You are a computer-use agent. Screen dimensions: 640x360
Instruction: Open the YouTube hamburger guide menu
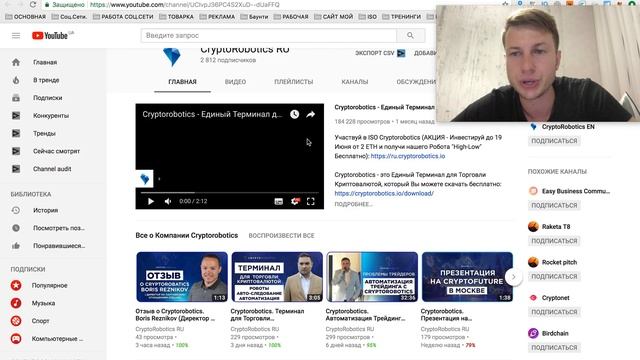click(16, 36)
